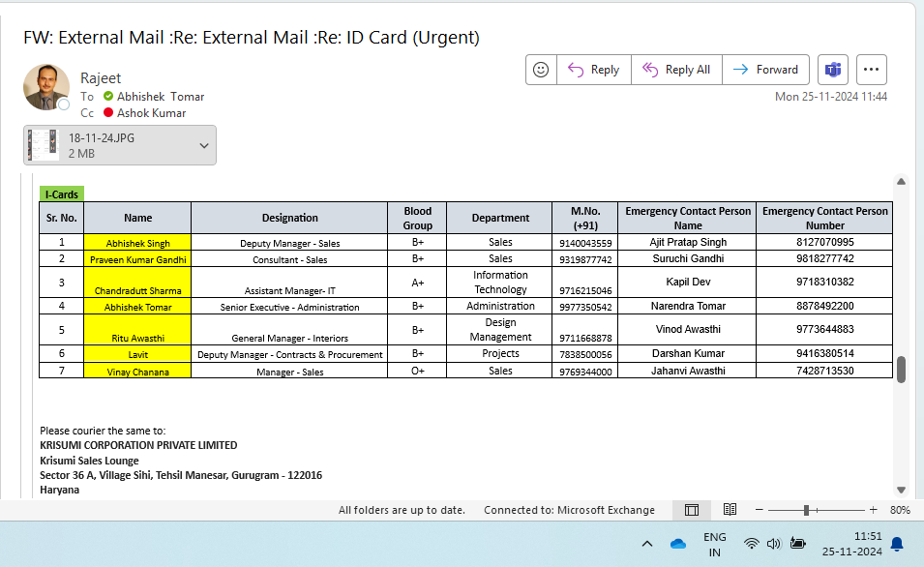Click the Wi-Fi network tray icon
Viewport: 924px width, 567px height.
751,544
